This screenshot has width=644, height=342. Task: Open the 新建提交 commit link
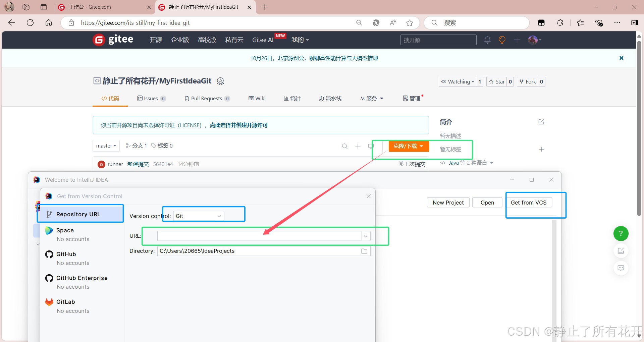coord(138,164)
